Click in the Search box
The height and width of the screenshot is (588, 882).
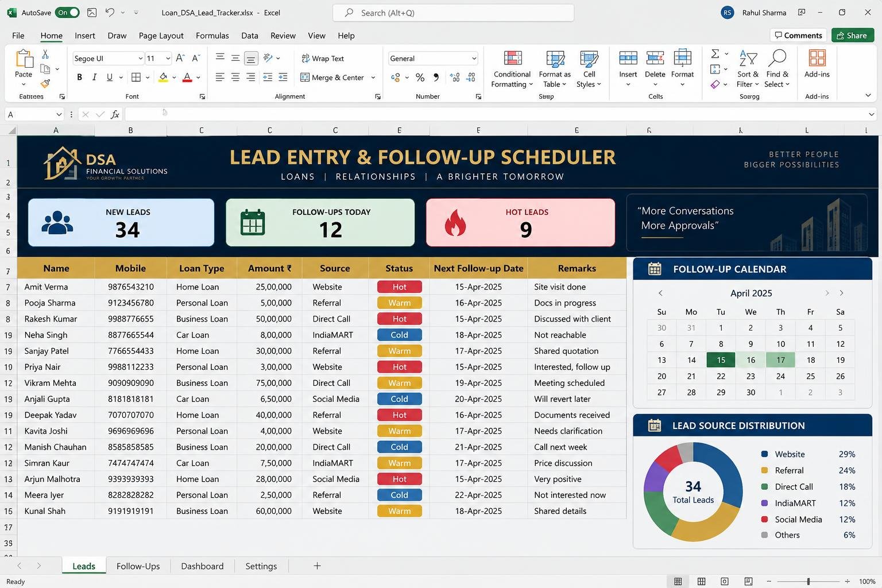(x=453, y=13)
